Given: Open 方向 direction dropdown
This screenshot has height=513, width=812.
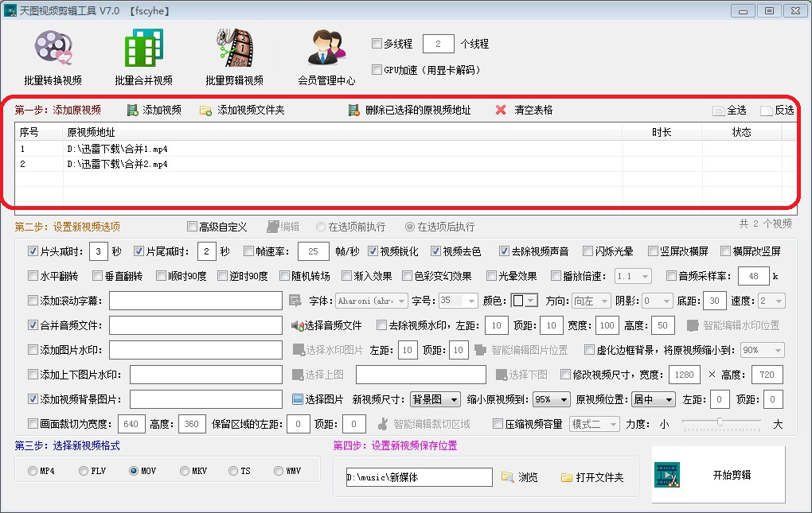Looking at the screenshot, I should [591, 301].
